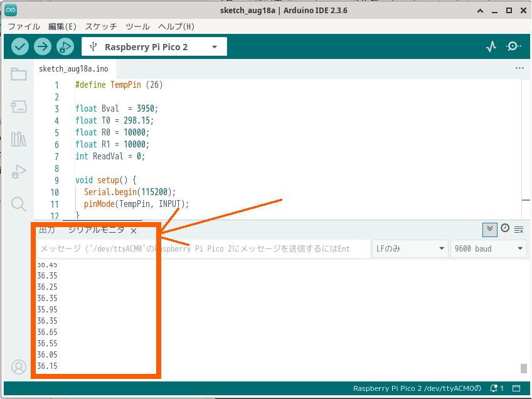Click the 'float Bval = 3950;' line
Viewport: 532px width, 399px height.
click(x=117, y=109)
